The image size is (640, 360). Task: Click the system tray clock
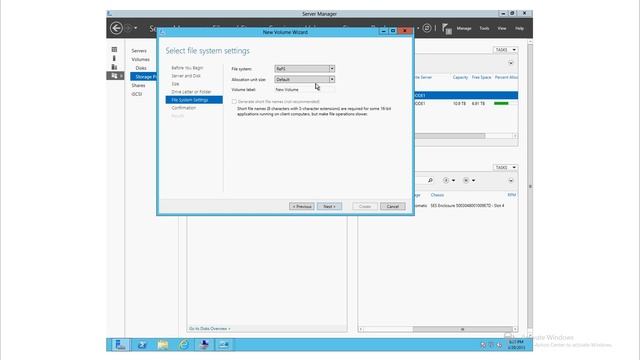[516, 345]
